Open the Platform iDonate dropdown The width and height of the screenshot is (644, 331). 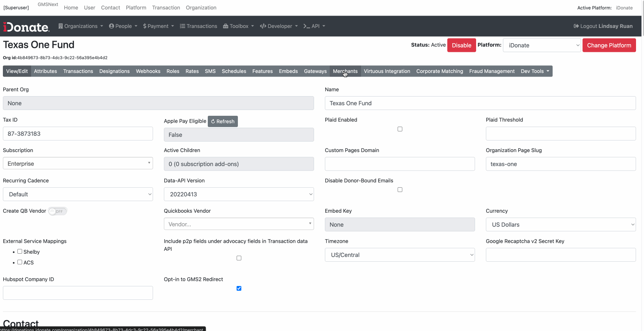[x=542, y=45]
